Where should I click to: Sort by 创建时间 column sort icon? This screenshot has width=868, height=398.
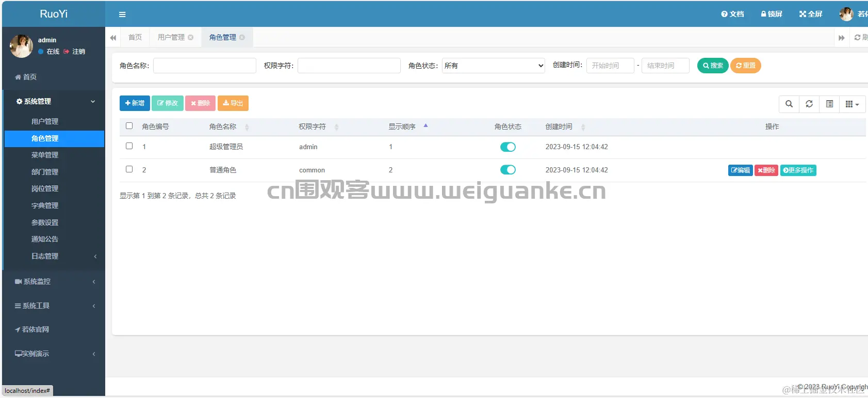tap(583, 127)
